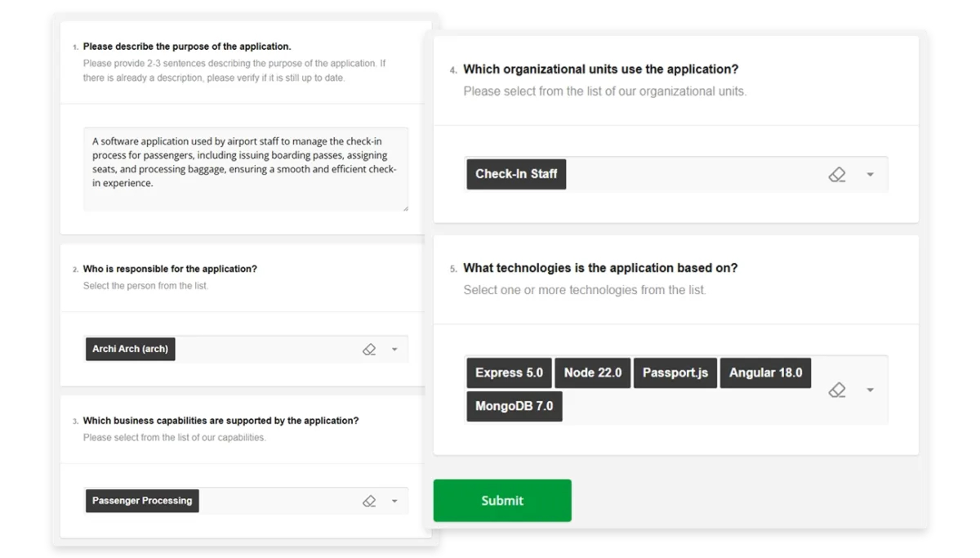The width and height of the screenshot is (980, 558).
Task: Click inside the application purpose text area
Action: 245,169
